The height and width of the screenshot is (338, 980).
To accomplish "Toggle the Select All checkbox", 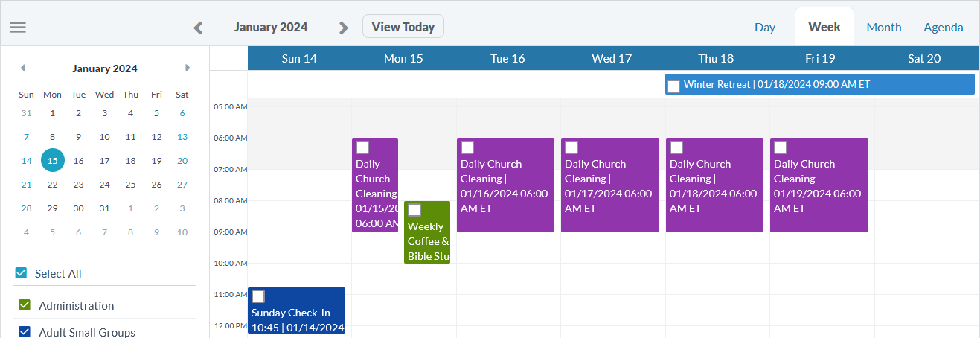I will coord(21,273).
